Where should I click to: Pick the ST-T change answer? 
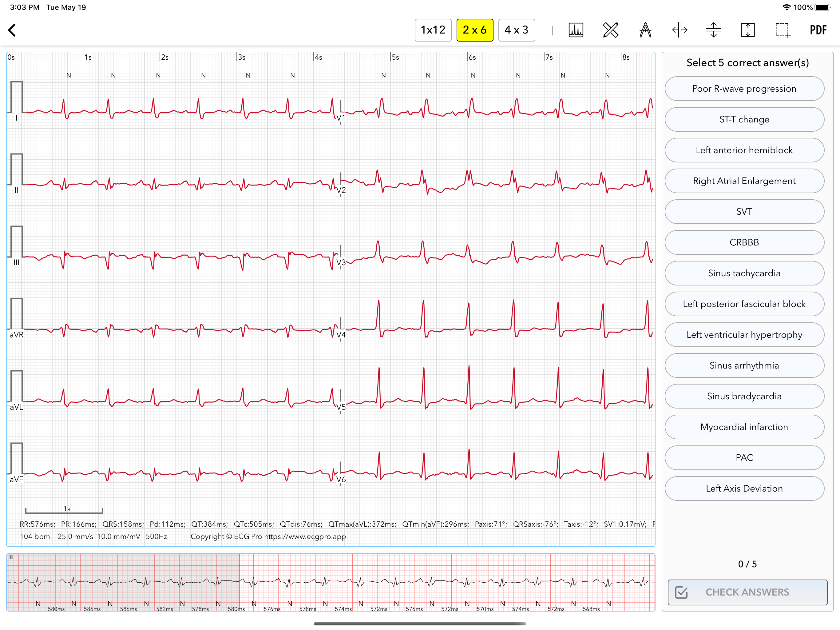coord(744,119)
